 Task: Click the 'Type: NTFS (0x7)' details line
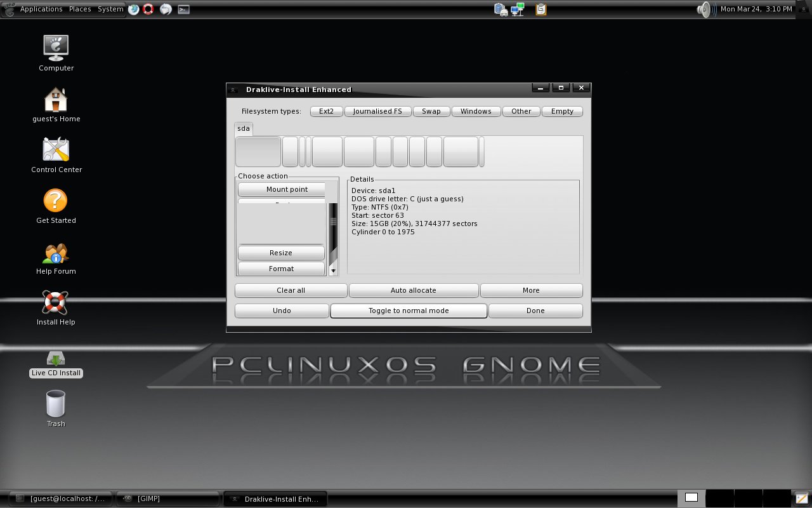tap(380, 207)
